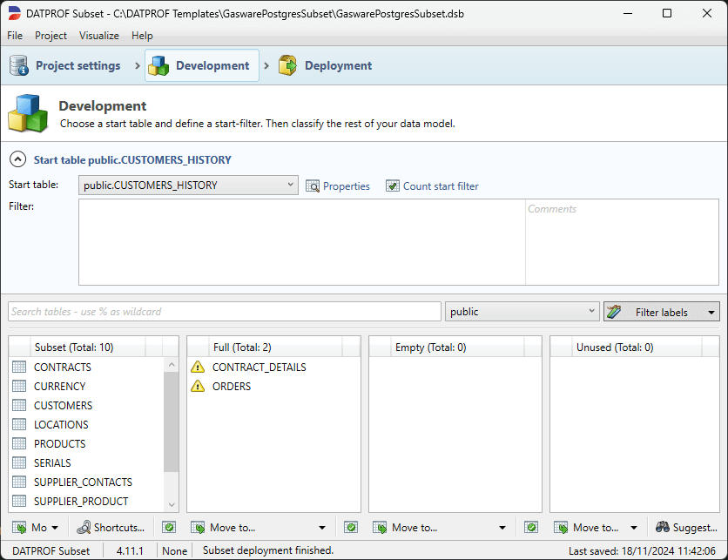Click the warning icon beside CONTRACT_DETAILS

click(198, 368)
